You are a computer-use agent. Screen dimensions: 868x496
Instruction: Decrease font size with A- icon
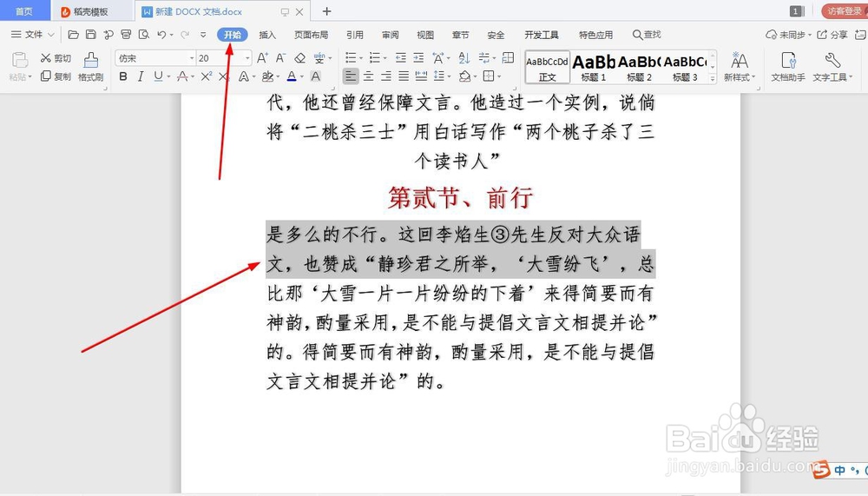point(280,57)
